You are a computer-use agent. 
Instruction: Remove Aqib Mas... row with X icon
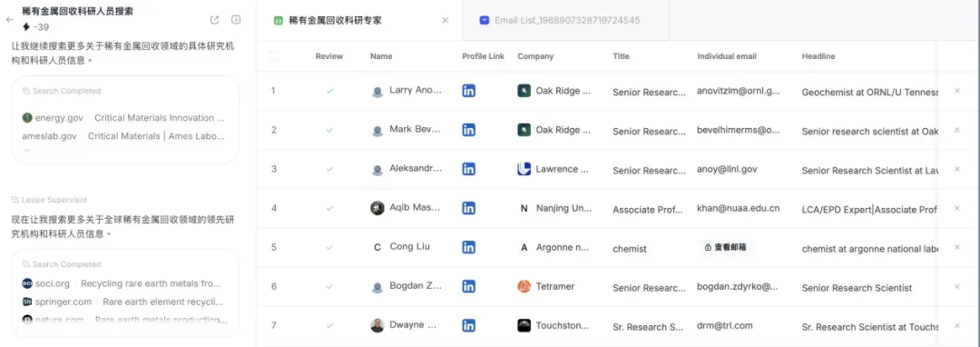coord(957,208)
